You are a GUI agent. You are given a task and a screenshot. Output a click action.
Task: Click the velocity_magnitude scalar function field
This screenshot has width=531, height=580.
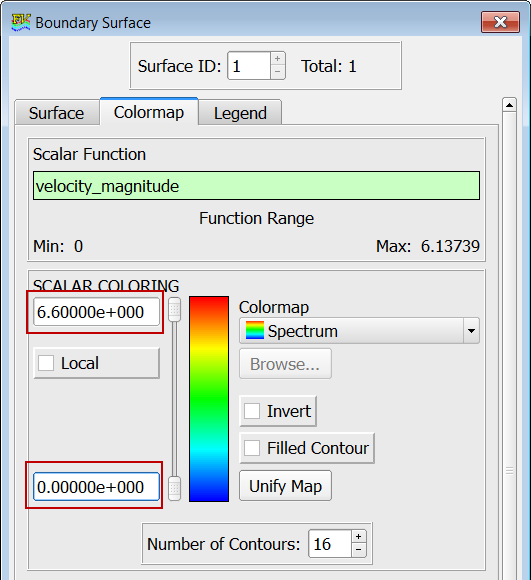point(256,186)
